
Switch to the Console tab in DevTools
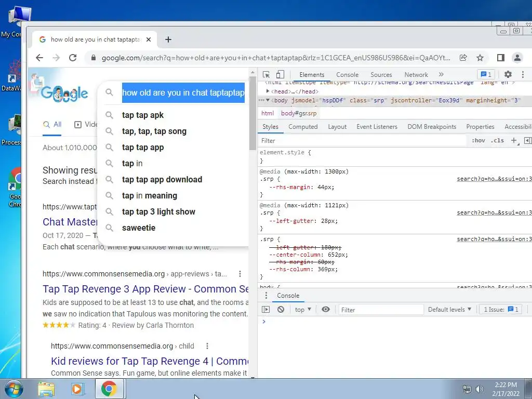click(347, 75)
